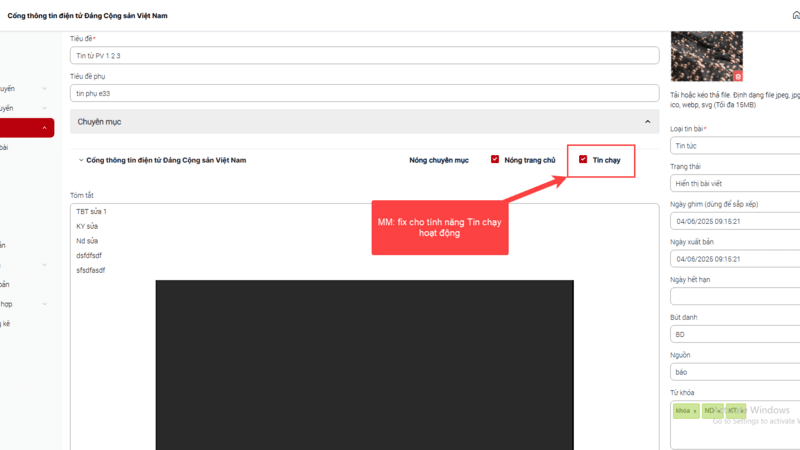Click the "Tiêu đề phụ" field with tin phụ e33

tap(364, 93)
